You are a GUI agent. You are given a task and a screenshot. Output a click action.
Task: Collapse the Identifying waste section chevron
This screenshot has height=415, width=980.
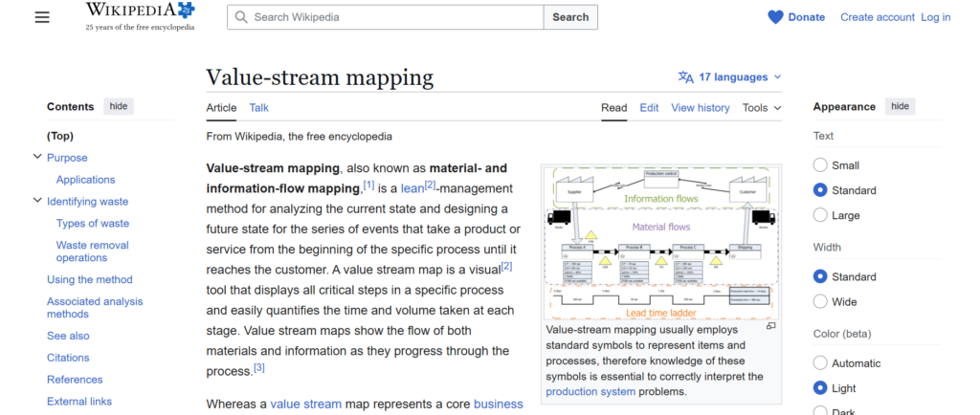[x=37, y=201]
